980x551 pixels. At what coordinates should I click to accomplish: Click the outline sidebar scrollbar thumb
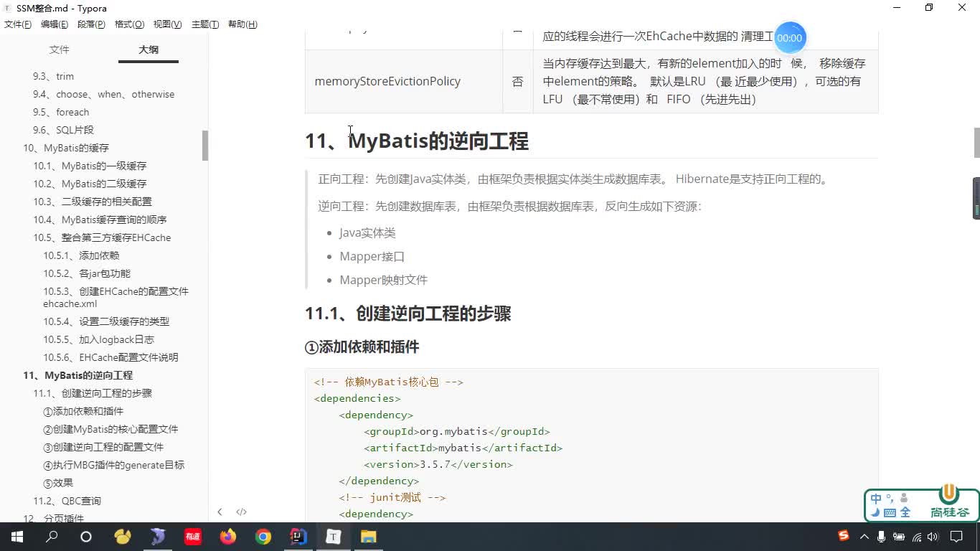coord(205,146)
